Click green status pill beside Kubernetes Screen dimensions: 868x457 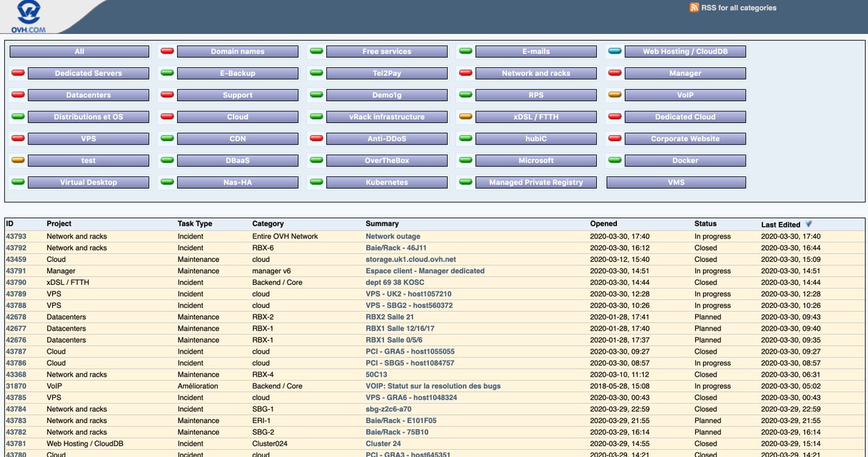click(316, 182)
